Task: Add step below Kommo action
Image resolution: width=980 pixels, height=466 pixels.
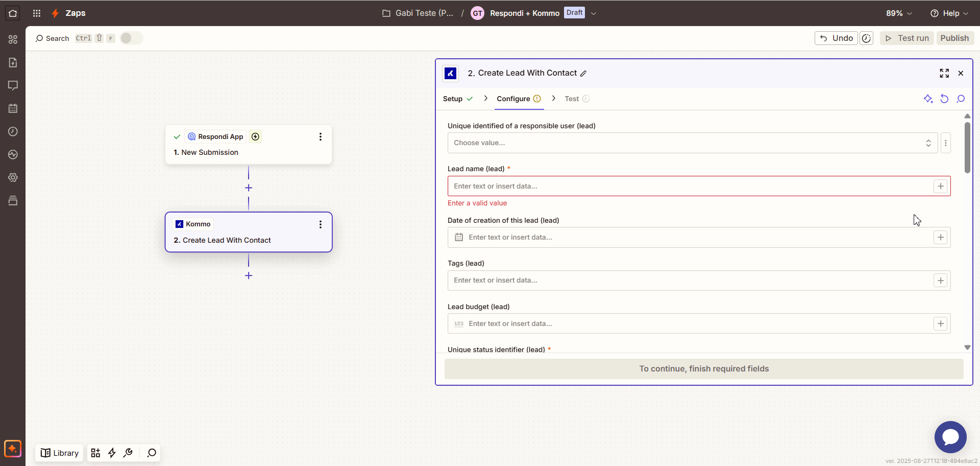Action: 249,275
